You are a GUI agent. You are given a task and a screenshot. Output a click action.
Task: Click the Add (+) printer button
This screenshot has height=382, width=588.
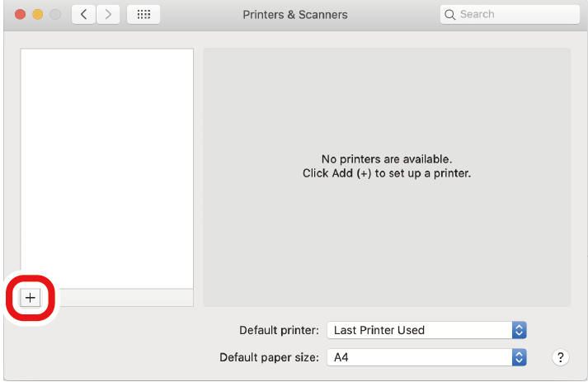31,298
